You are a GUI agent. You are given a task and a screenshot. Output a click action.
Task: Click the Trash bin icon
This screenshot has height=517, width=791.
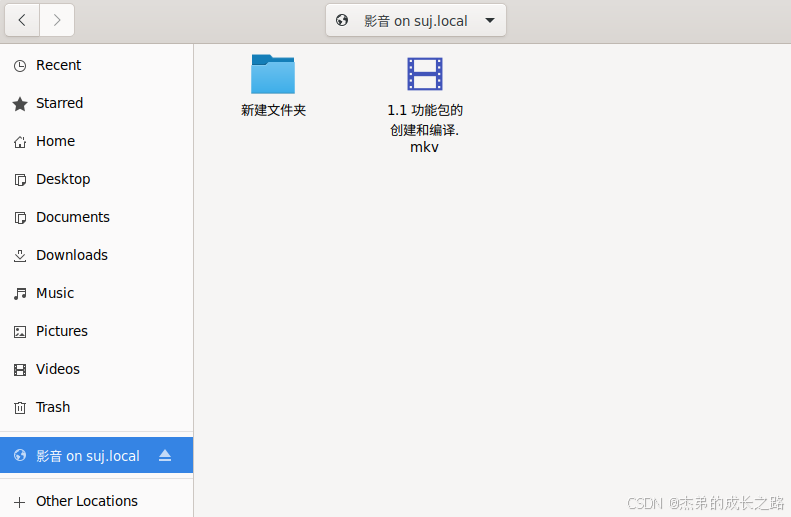[x=20, y=408]
